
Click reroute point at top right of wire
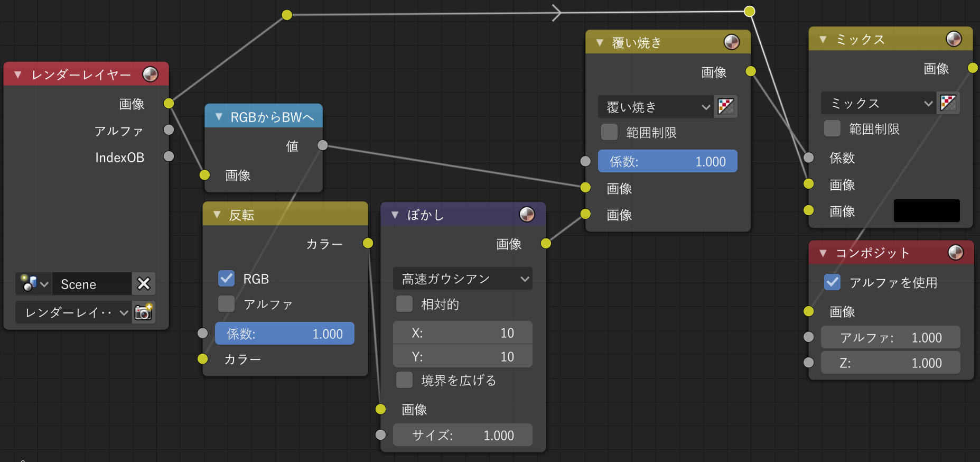tap(749, 11)
